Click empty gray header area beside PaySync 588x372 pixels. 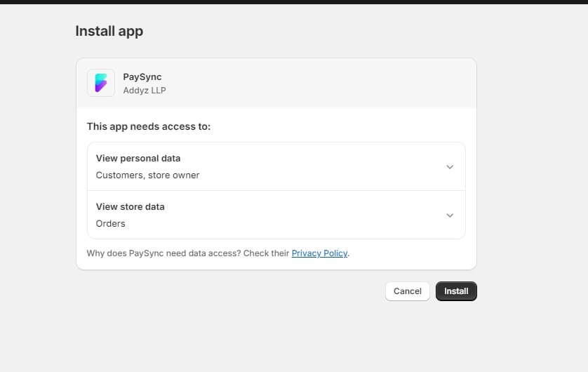click(x=316, y=83)
